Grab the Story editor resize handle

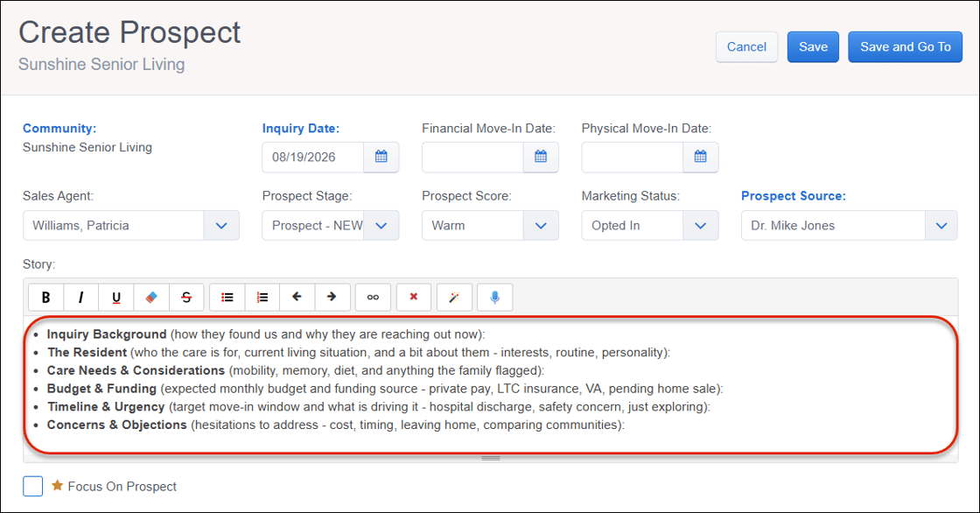[x=491, y=459]
